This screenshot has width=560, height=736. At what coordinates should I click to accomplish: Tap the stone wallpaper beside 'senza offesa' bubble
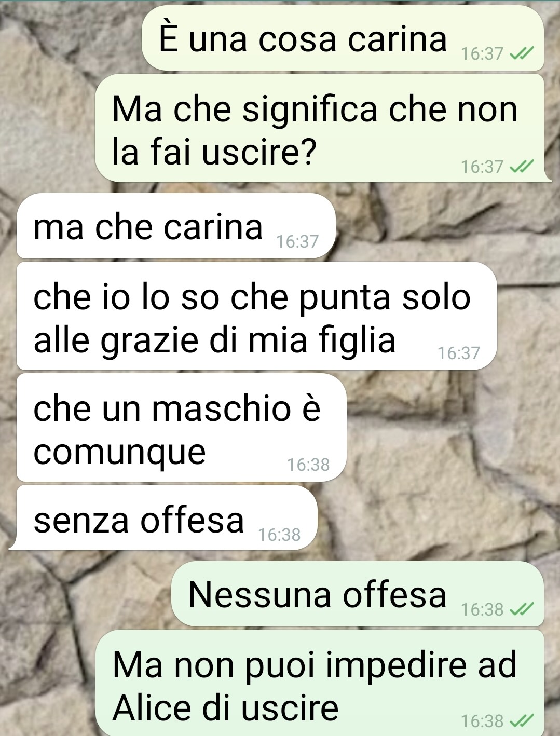click(x=436, y=517)
